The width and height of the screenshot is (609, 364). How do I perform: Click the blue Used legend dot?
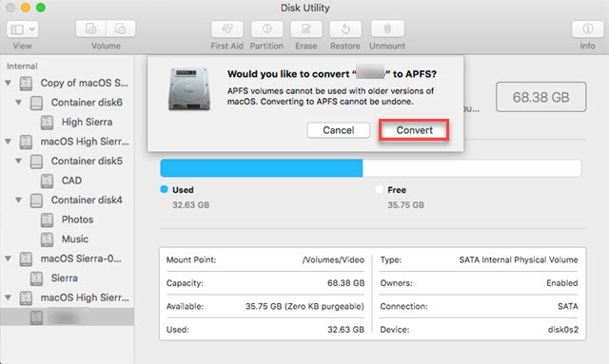pos(164,189)
